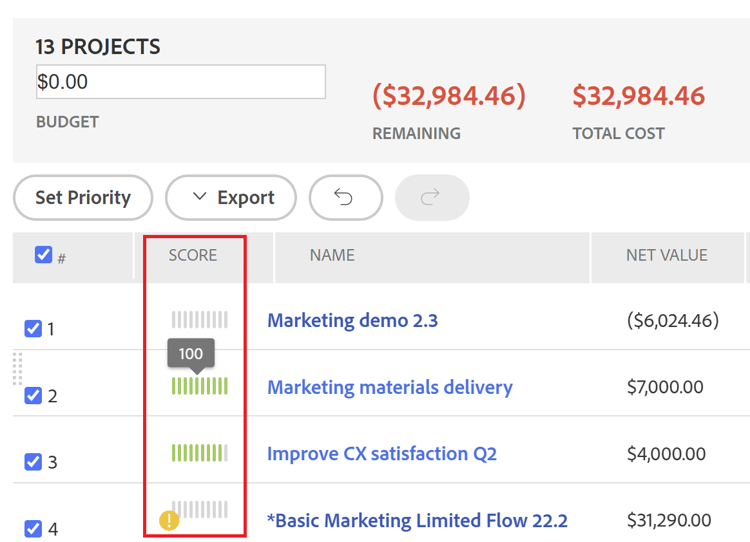
Task: Open the Basic Marketing Limited Flow 22.2 link
Action: [x=417, y=520]
